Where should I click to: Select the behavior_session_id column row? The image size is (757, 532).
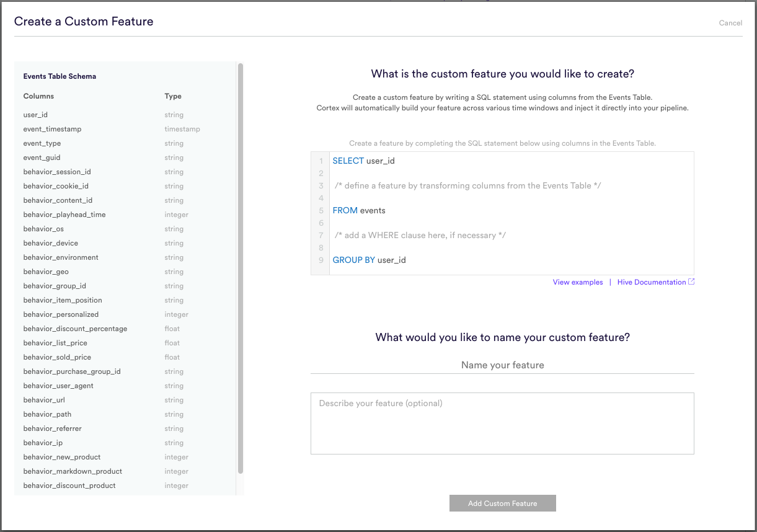pos(125,172)
